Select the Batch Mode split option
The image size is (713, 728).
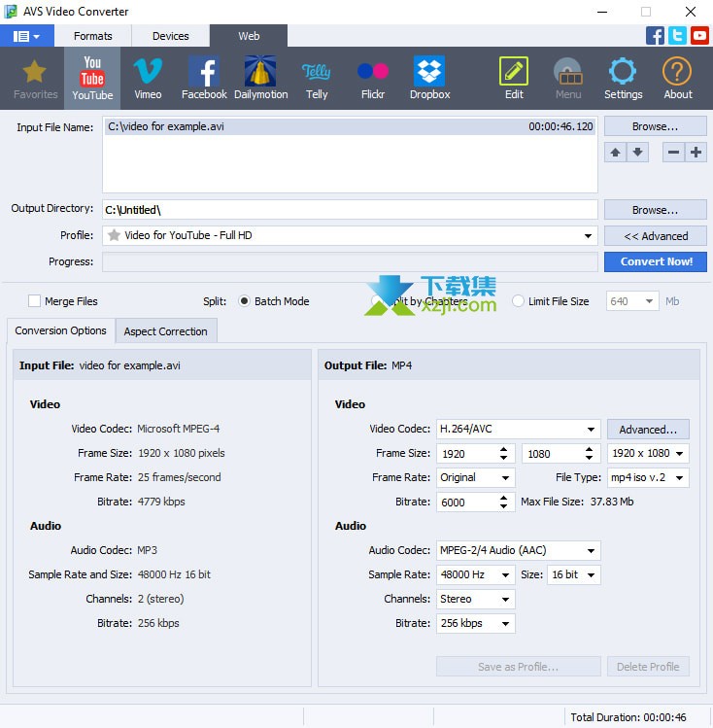[x=244, y=301]
